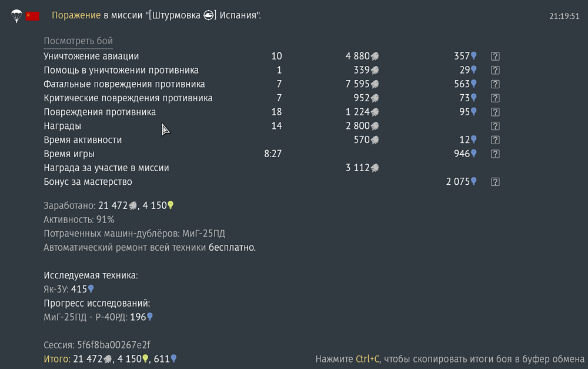
Task: Open the help icon for "Время игры" row
Action: (x=495, y=154)
